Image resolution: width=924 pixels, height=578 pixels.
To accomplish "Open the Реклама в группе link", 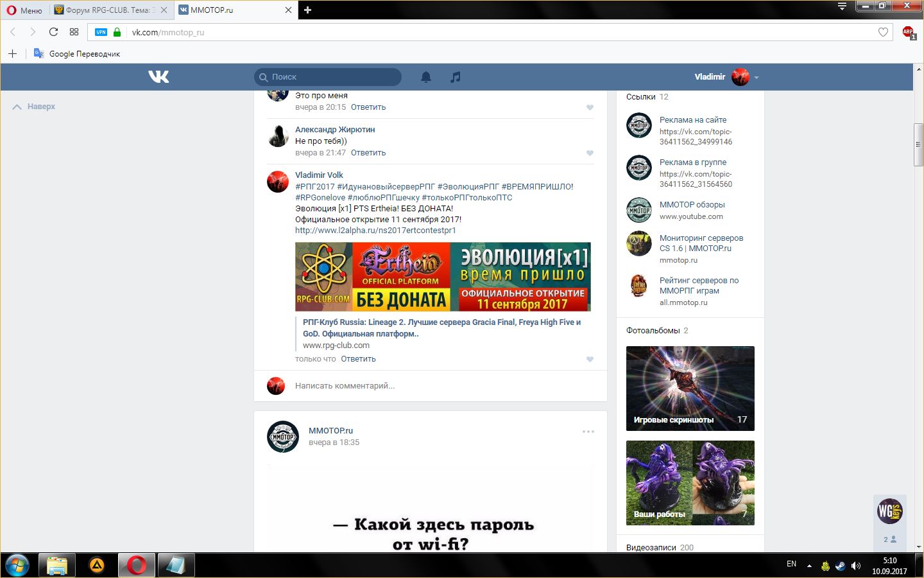I will pyautogui.click(x=693, y=162).
